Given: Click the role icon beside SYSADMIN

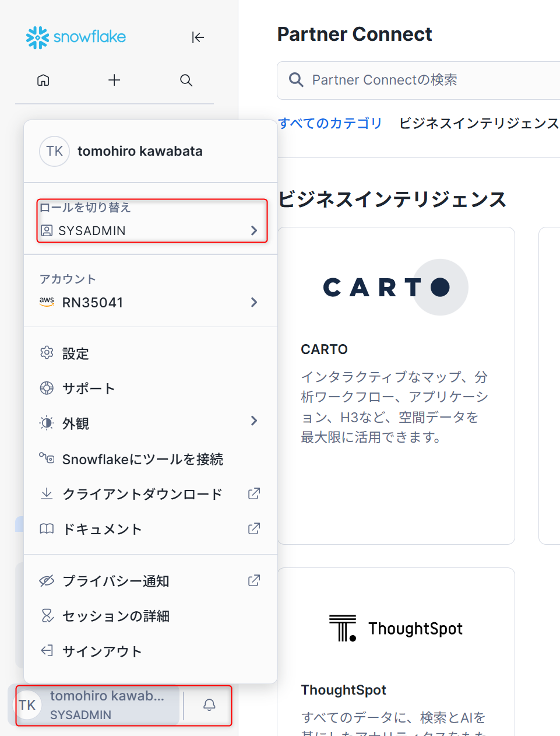Looking at the screenshot, I should (47, 230).
